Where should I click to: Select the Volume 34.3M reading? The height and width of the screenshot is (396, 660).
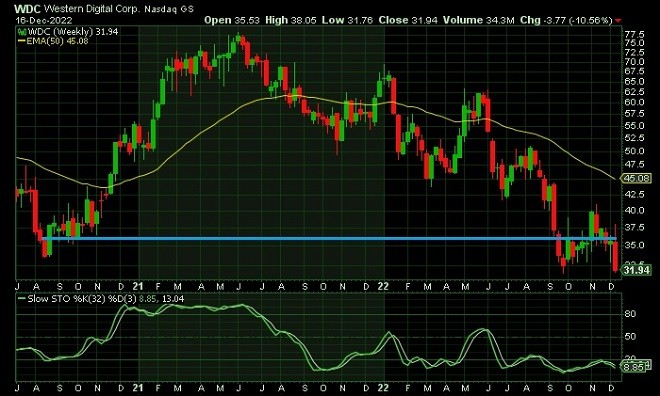click(x=479, y=20)
